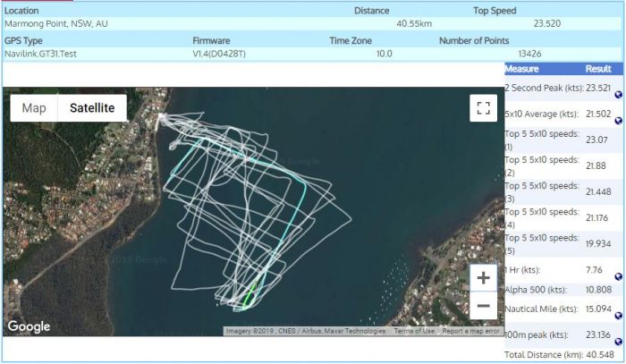
Task: Zoom out on the map
Action: pyautogui.click(x=483, y=306)
